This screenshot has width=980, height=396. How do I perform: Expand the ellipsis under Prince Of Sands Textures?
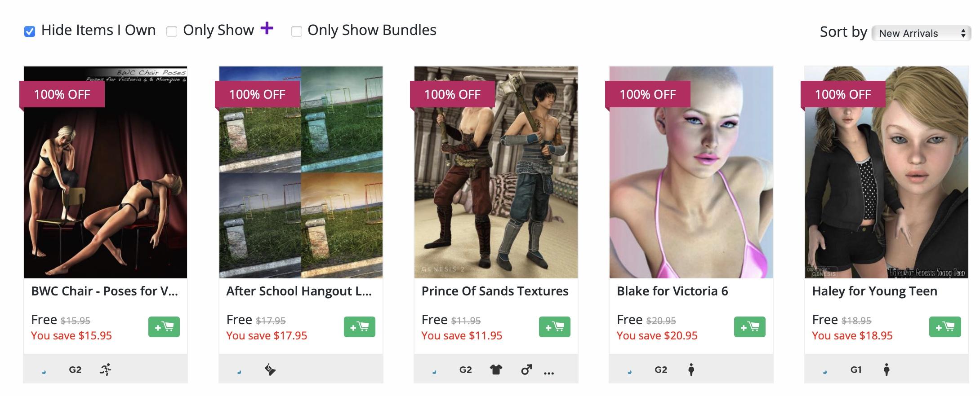(x=549, y=372)
